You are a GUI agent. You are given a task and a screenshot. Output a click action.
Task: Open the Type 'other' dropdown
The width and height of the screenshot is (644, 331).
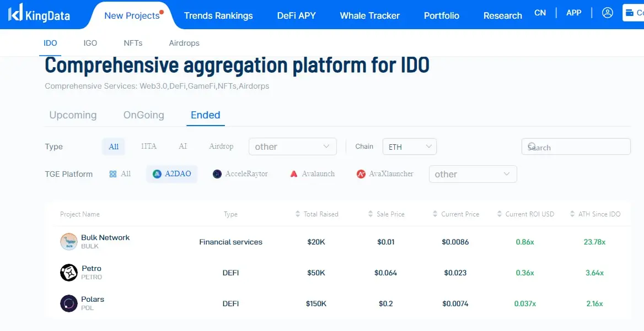[x=293, y=146]
